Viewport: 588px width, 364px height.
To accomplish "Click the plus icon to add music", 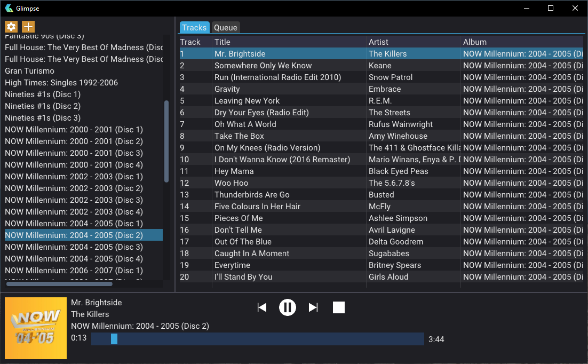I will pyautogui.click(x=28, y=27).
